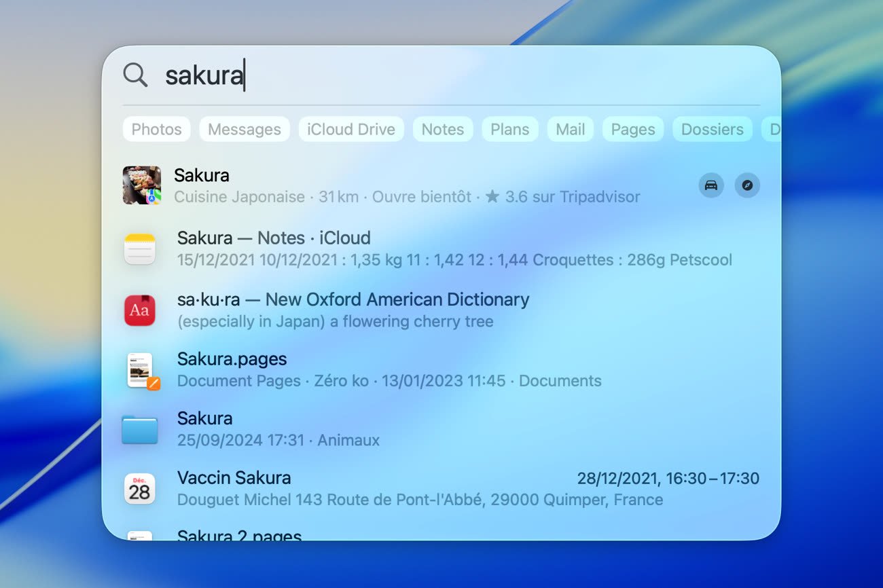Open the Dictionary icon for sa·ku·ra entry
The height and width of the screenshot is (588, 883).
140,310
